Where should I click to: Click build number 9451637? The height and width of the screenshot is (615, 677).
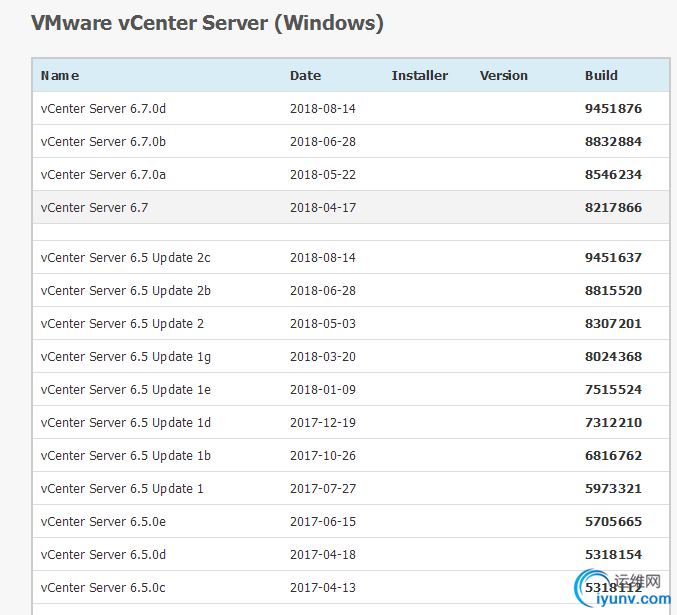(x=614, y=258)
